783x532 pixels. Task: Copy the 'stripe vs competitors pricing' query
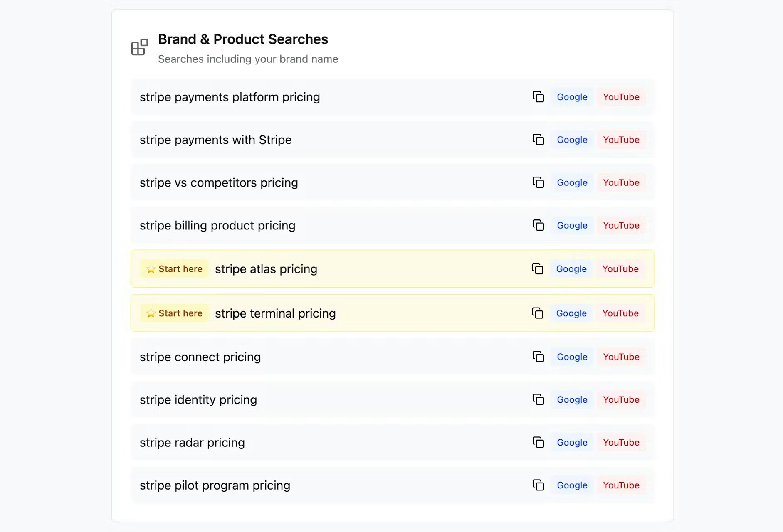[x=538, y=182]
